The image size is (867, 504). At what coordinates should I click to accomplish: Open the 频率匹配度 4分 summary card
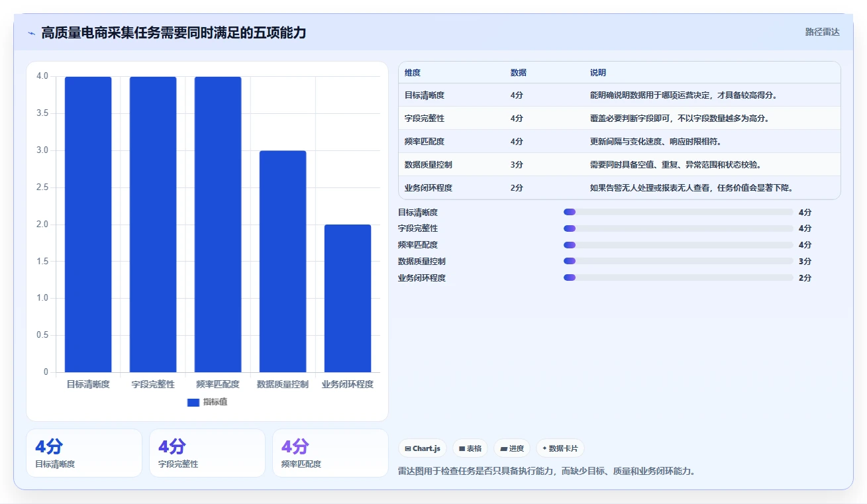(331, 453)
